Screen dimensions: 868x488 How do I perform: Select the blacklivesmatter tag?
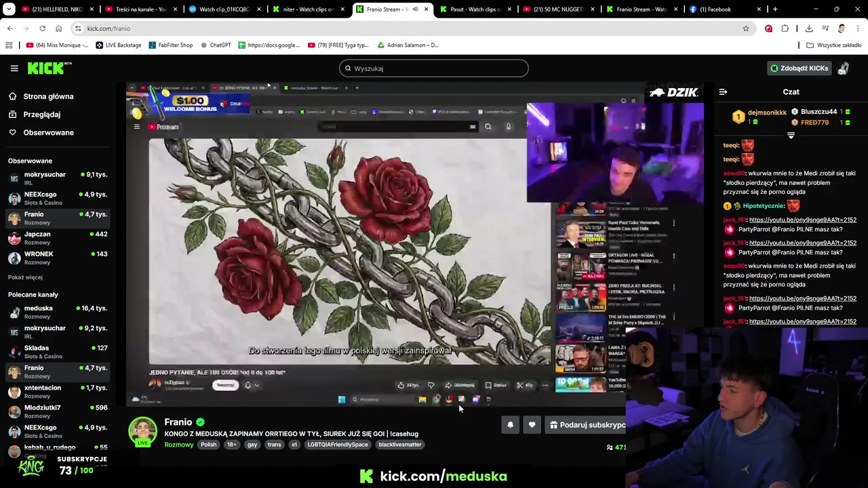[400, 445]
